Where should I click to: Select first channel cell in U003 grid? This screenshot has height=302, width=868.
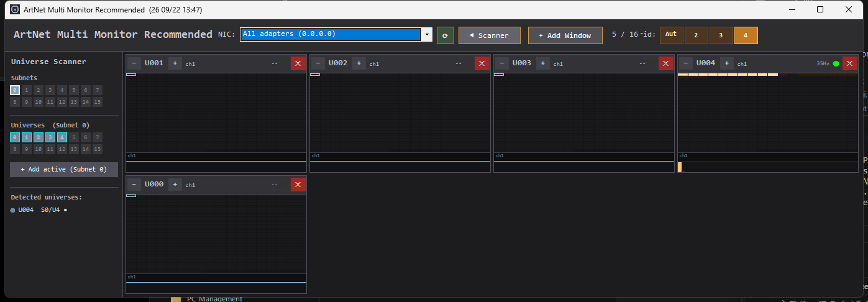pyautogui.click(x=498, y=75)
